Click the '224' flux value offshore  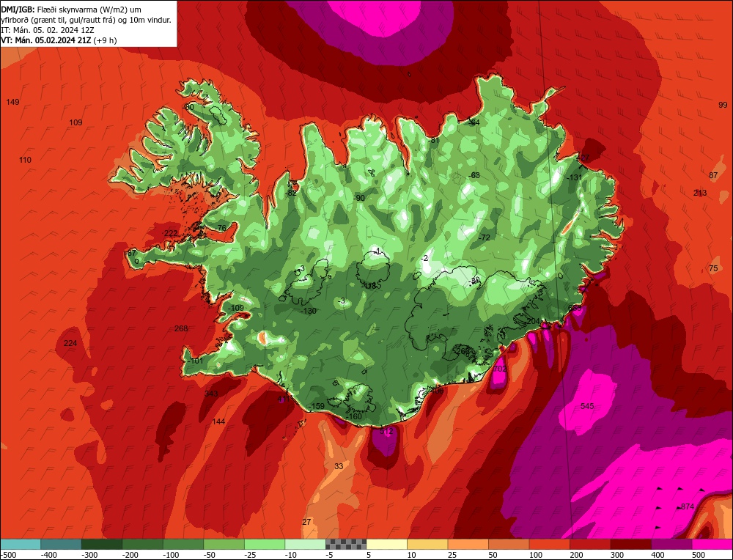[x=70, y=343]
